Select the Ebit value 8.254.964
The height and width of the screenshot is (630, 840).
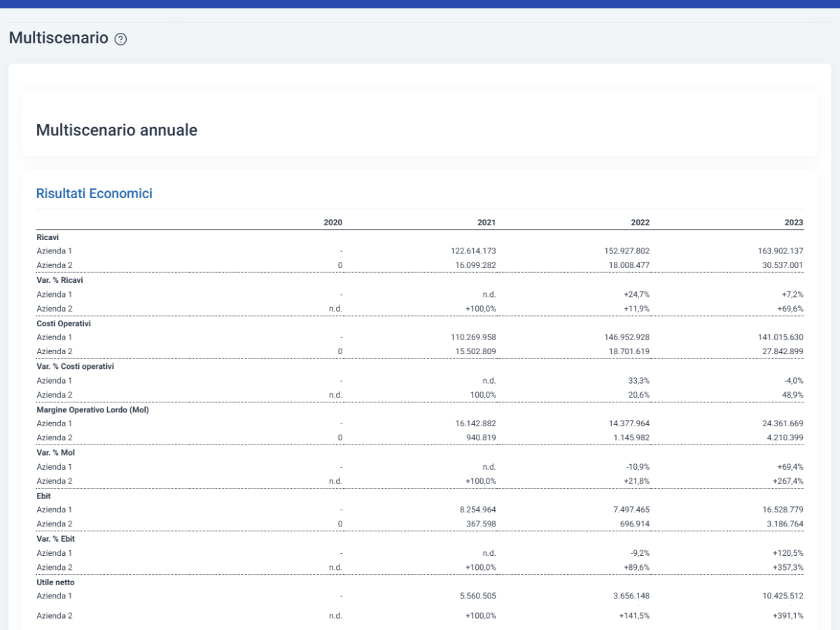click(478, 509)
